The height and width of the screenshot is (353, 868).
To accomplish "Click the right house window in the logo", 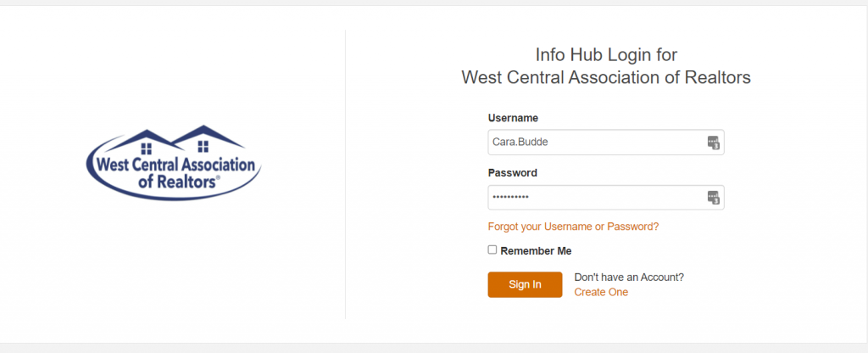I will point(203,146).
